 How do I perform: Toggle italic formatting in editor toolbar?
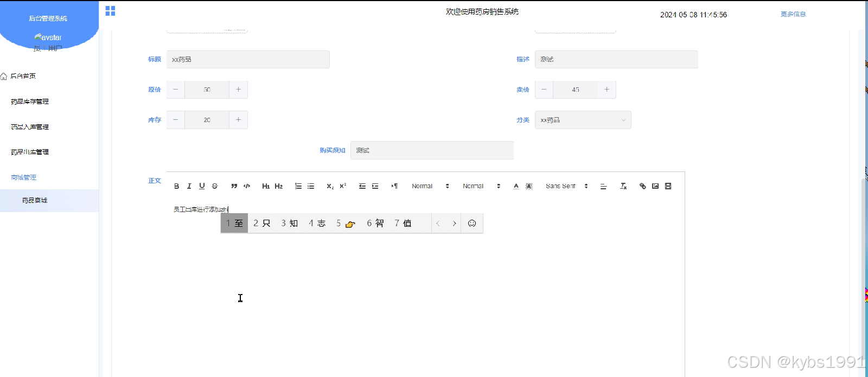(x=189, y=186)
